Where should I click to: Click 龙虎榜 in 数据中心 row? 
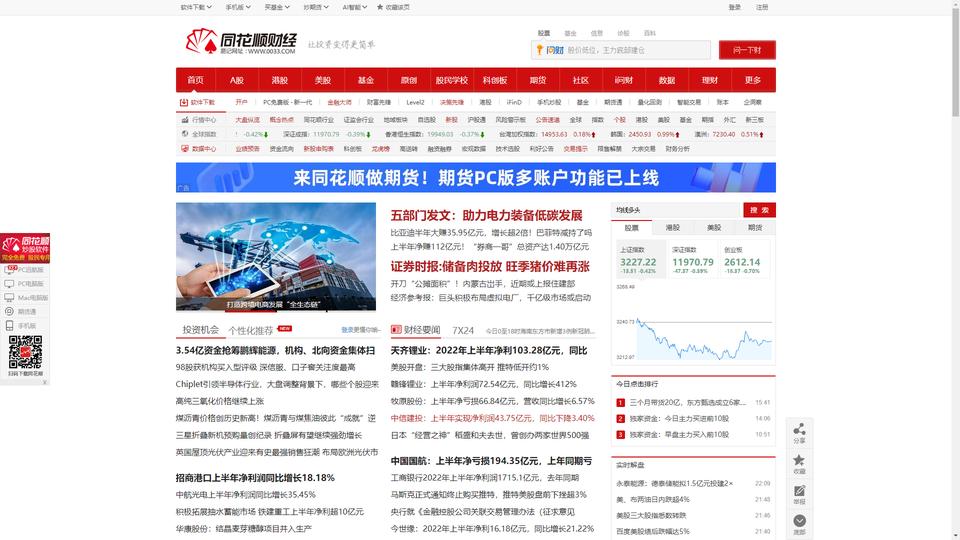click(x=380, y=149)
